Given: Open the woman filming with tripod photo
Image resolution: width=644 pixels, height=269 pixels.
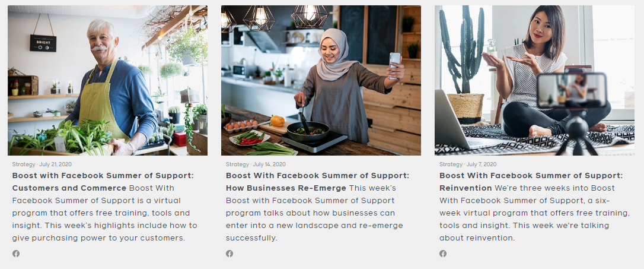Looking at the screenshot, I should click(x=535, y=80).
